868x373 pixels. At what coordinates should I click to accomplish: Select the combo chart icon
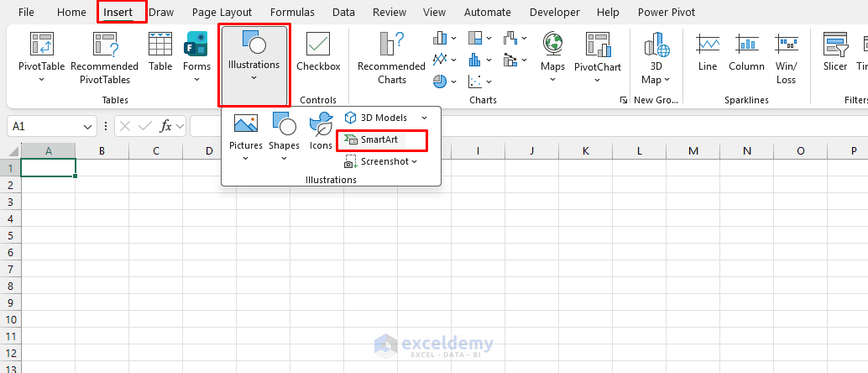point(510,60)
